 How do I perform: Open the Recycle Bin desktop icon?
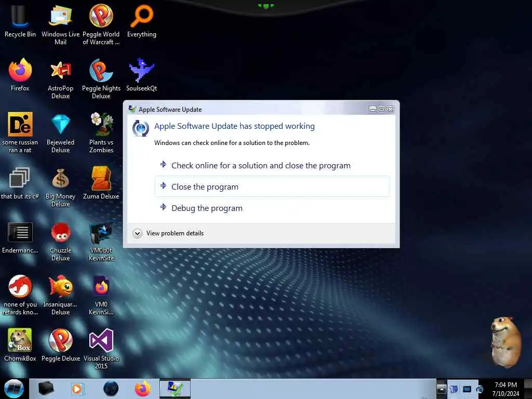point(20,20)
